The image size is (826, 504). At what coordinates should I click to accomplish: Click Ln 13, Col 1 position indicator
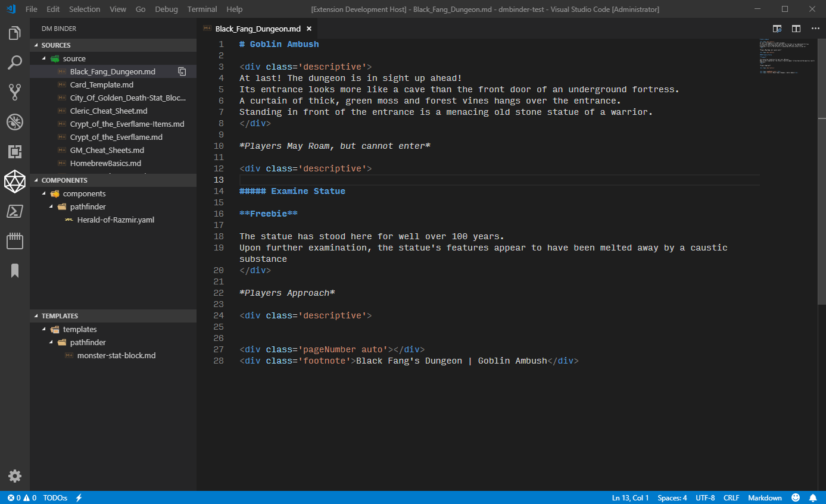tap(631, 497)
